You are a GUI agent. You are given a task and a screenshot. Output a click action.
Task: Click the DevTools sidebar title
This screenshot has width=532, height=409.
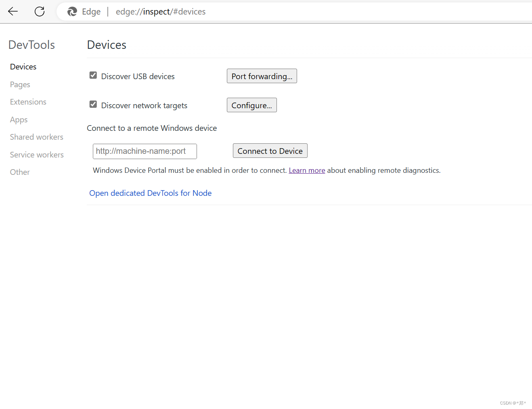[31, 45]
